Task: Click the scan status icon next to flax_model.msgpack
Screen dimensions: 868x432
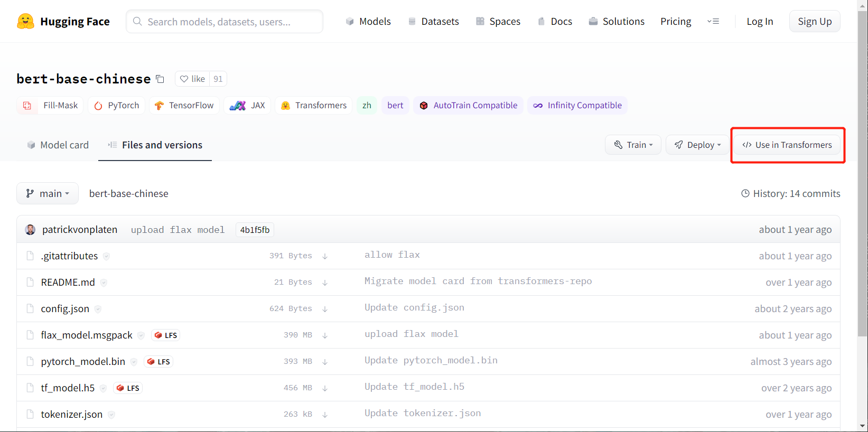Action: click(141, 335)
